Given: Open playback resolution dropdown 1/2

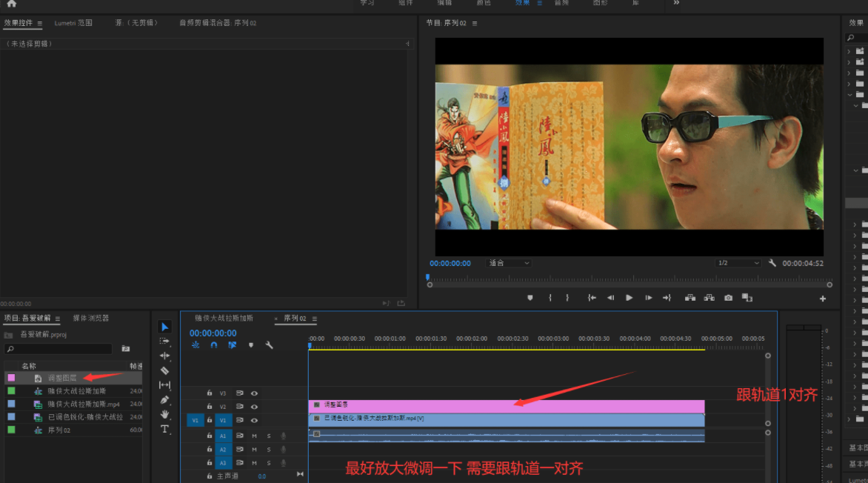Looking at the screenshot, I should (738, 263).
